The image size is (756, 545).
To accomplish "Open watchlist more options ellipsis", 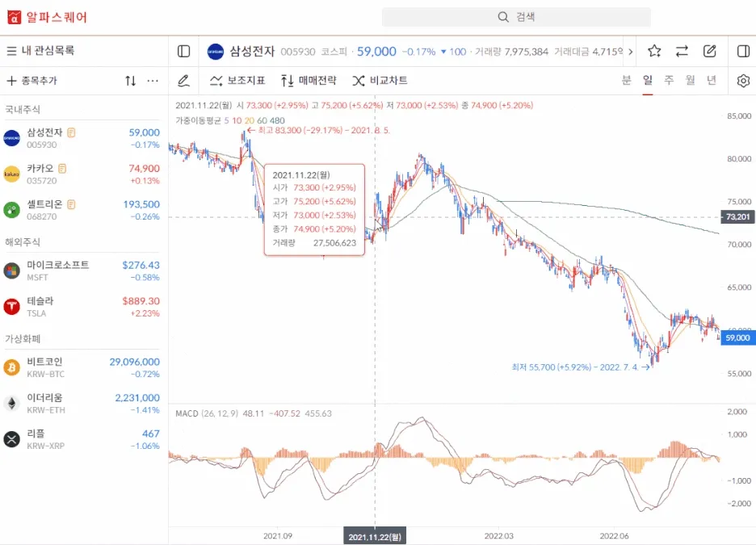I will click(153, 81).
